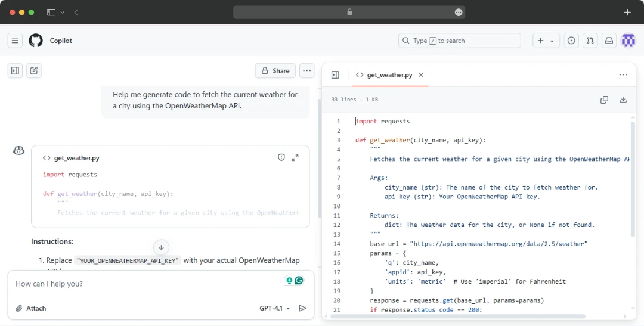Go back with browser back arrow
Screen dimensions: 644x326
(x=76, y=13)
